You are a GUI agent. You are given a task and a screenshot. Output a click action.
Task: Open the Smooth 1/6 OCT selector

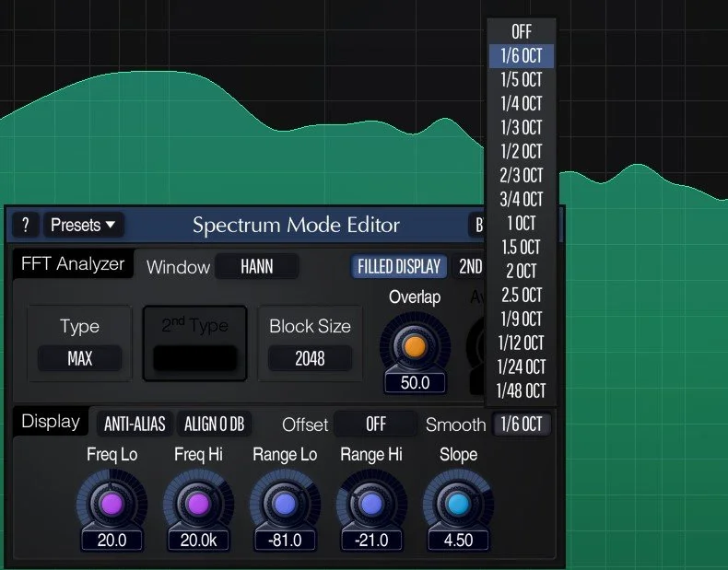[522, 424]
